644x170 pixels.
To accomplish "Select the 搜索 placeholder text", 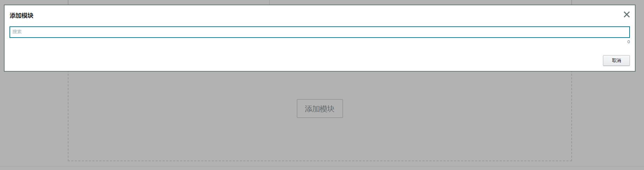I will pos(17,32).
